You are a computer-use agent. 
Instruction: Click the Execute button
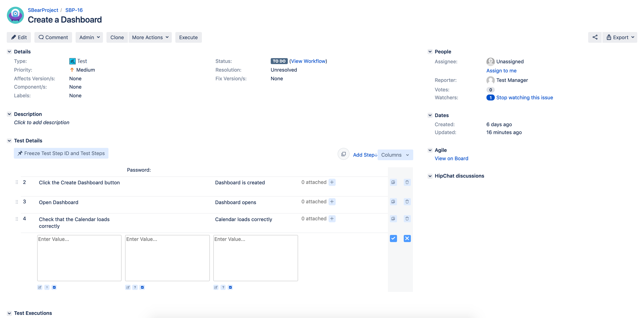point(188,37)
